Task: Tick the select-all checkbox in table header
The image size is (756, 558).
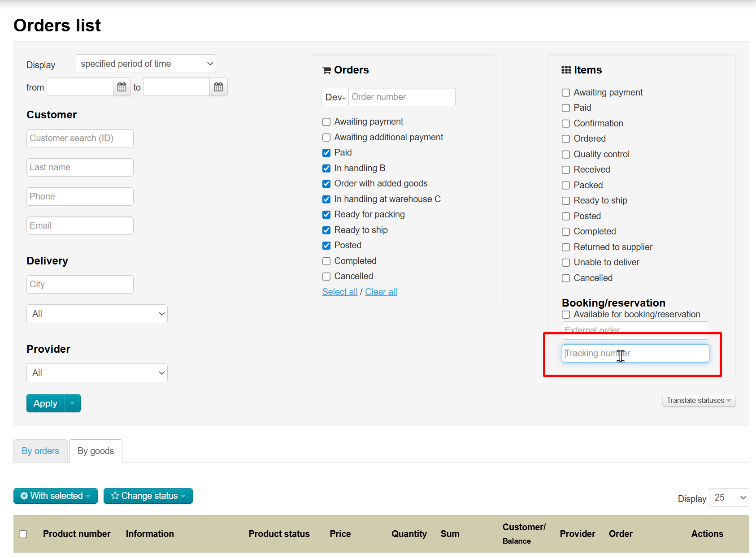Action: point(23,534)
